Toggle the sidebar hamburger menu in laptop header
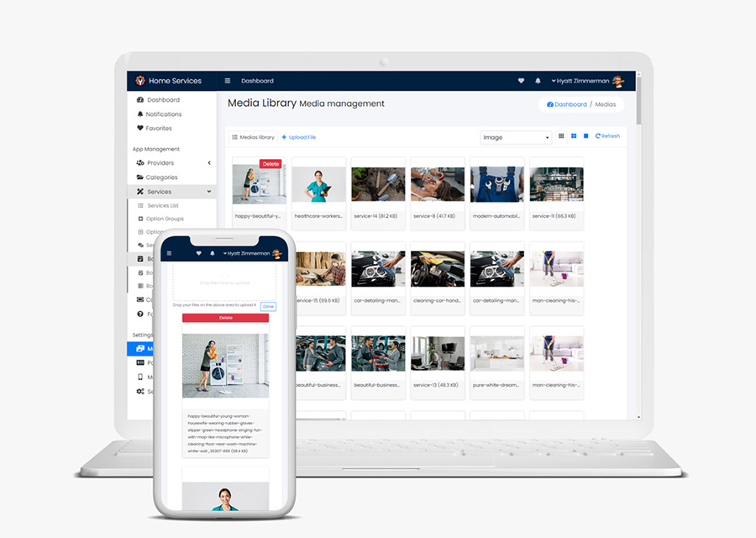This screenshot has width=756, height=538. tap(228, 81)
